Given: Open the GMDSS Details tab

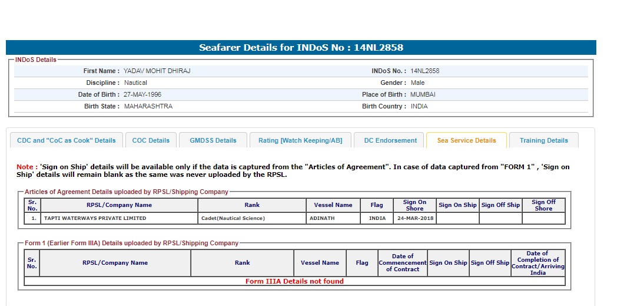Looking at the screenshot, I should 213,140.
